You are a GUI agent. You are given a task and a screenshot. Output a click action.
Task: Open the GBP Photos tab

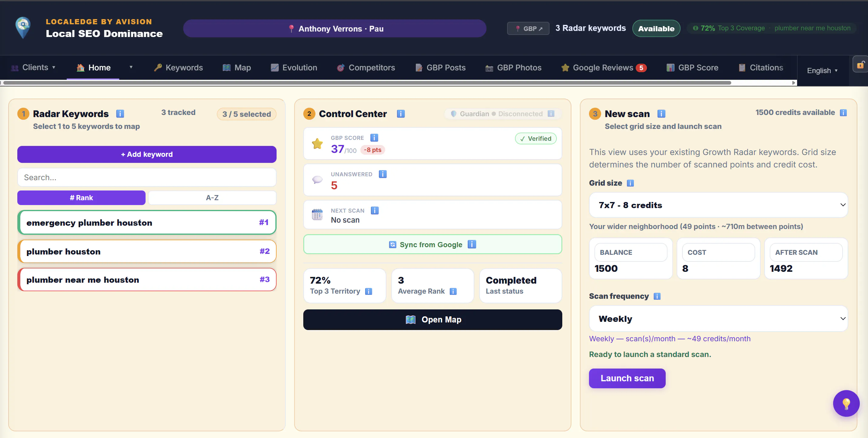point(513,67)
